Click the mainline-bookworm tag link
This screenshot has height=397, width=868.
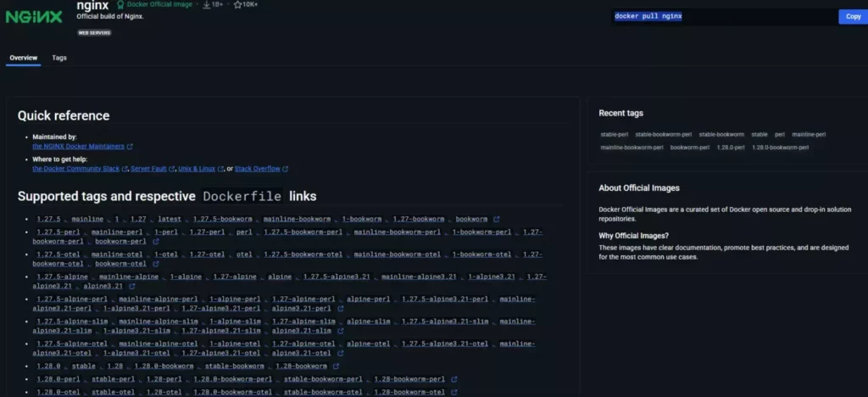[x=297, y=219]
